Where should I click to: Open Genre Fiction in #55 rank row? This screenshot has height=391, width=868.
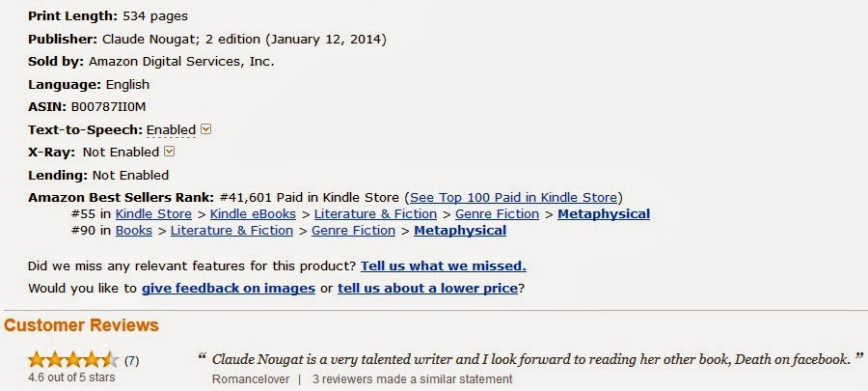click(497, 213)
